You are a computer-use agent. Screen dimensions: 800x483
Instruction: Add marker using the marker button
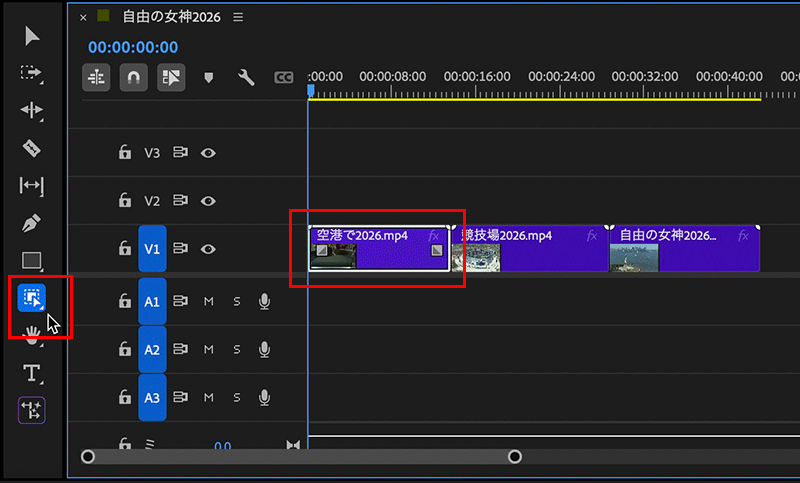[209, 77]
